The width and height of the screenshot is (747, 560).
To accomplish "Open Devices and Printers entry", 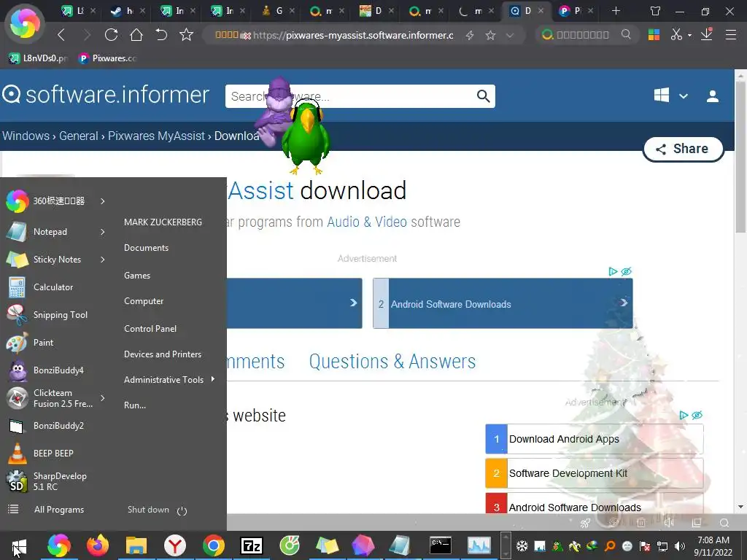I will point(163,354).
